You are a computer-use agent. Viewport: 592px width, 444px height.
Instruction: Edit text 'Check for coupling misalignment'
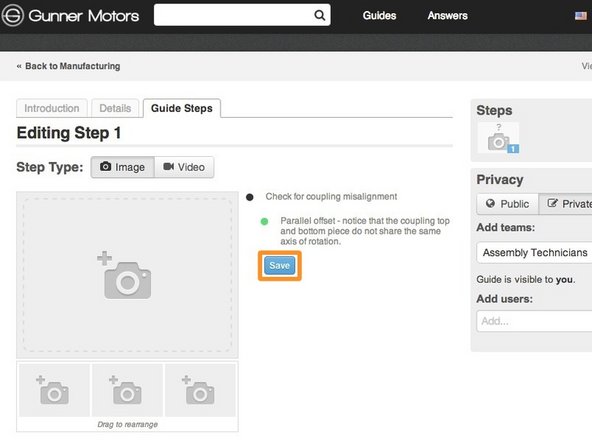click(x=331, y=197)
